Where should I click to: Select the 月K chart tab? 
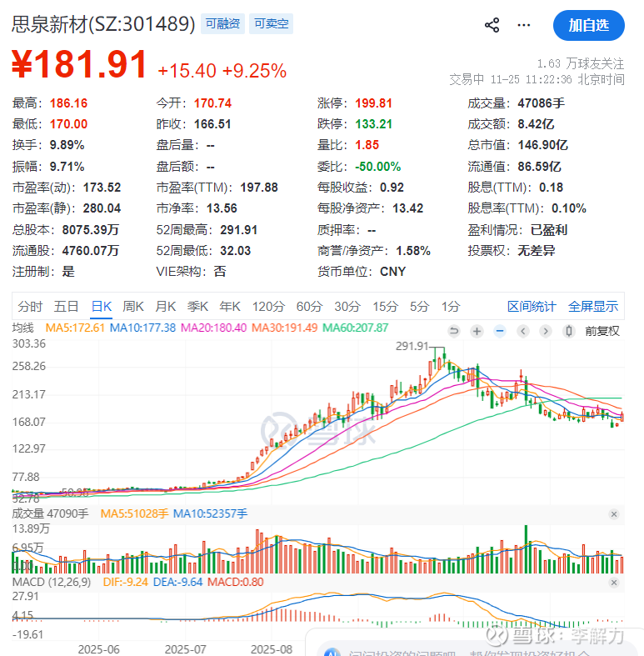166,307
